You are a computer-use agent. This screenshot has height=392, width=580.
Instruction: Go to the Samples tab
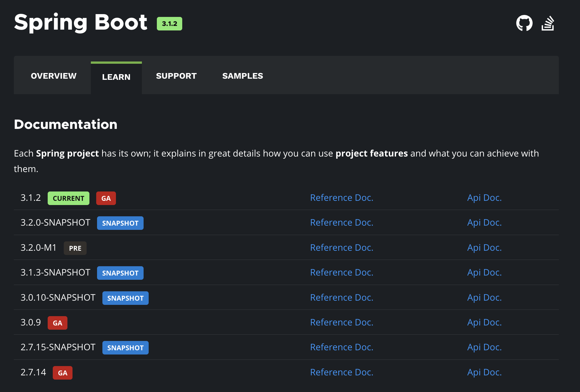tap(243, 76)
